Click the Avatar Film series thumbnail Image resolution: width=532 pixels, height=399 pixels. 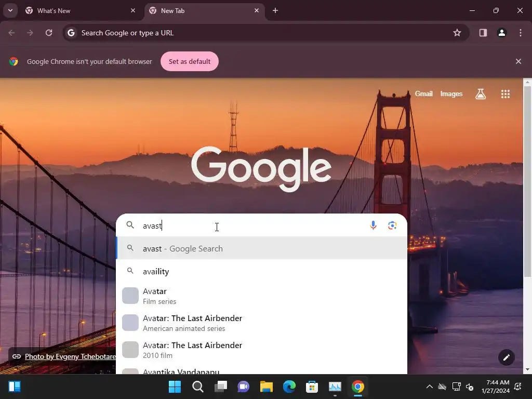[130, 296]
